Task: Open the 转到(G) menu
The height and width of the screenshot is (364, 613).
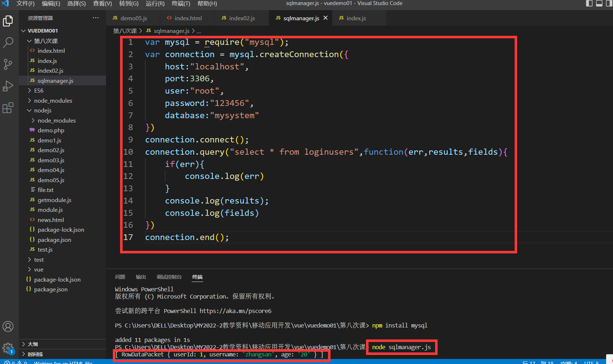Action: click(x=129, y=3)
